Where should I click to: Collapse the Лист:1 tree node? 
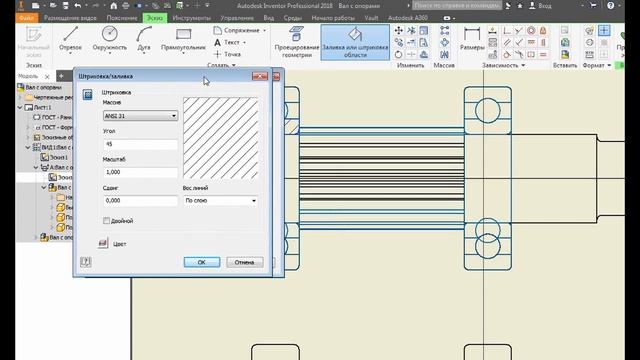[x=20, y=107]
